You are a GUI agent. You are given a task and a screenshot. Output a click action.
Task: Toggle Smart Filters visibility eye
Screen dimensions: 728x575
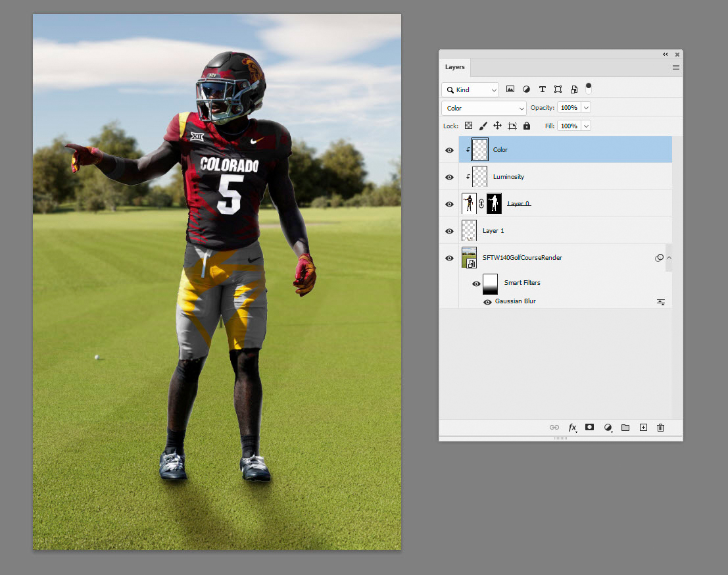tap(476, 284)
